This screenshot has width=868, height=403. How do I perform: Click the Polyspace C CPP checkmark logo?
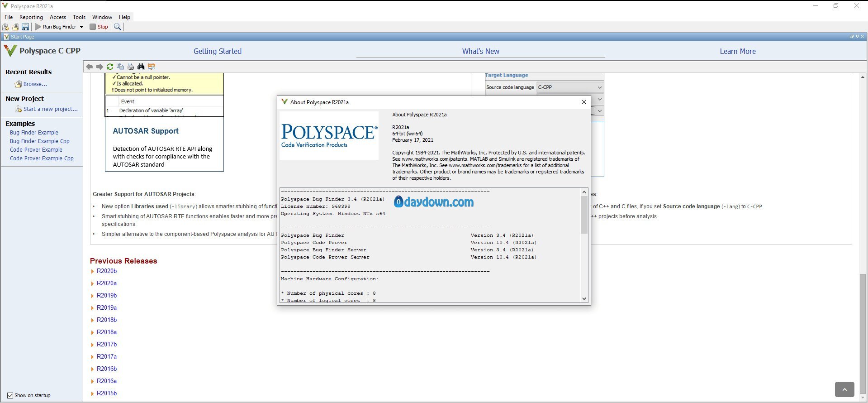[x=10, y=51]
